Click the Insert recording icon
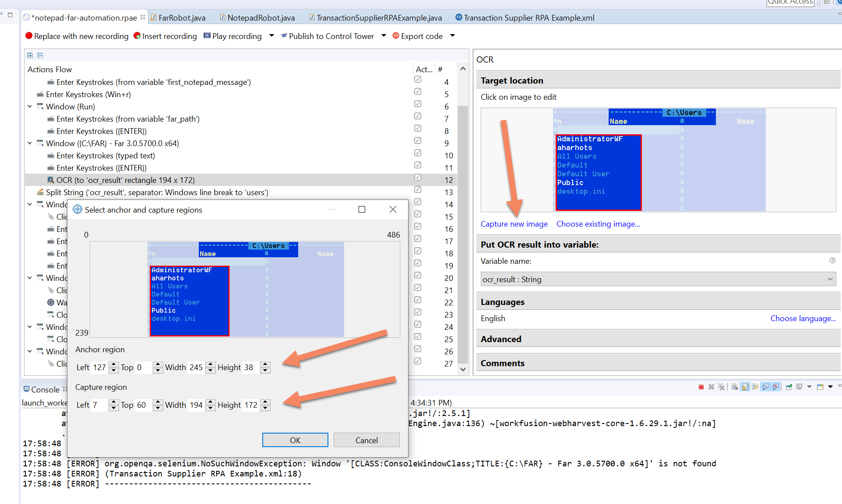Image resolution: width=842 pixels, height=504 pixels. point(137,36)
